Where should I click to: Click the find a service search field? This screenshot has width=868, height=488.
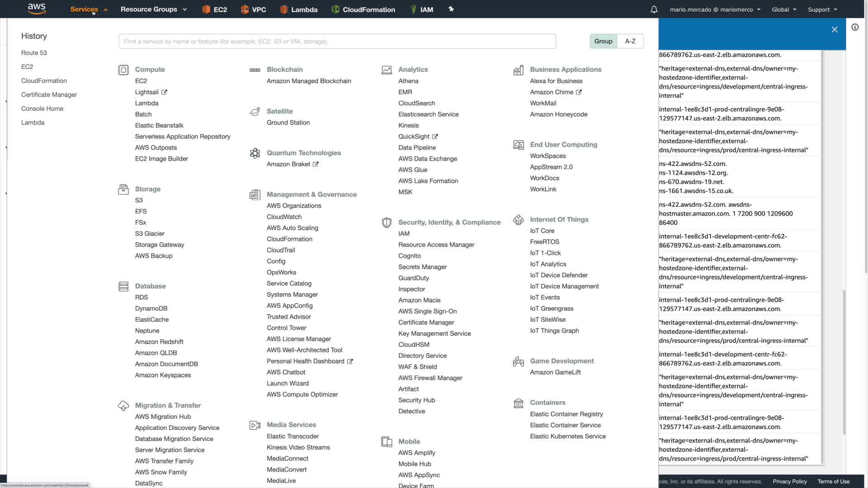pyautogui.click(x=337, y=41)
